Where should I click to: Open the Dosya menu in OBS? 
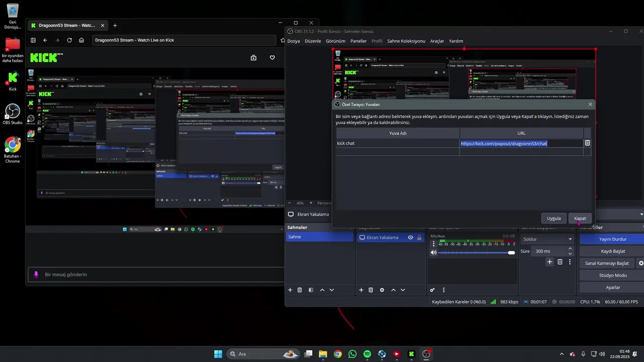[293, 41]
